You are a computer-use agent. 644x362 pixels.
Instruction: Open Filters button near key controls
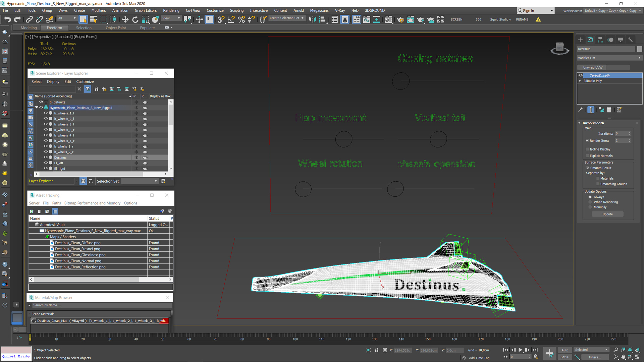coord(595,357)
